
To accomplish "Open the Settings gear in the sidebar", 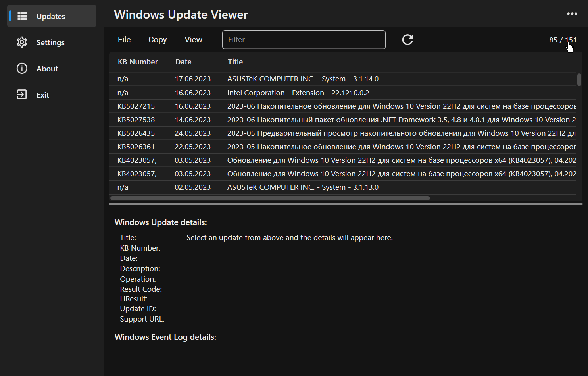I will pos(50,42).
